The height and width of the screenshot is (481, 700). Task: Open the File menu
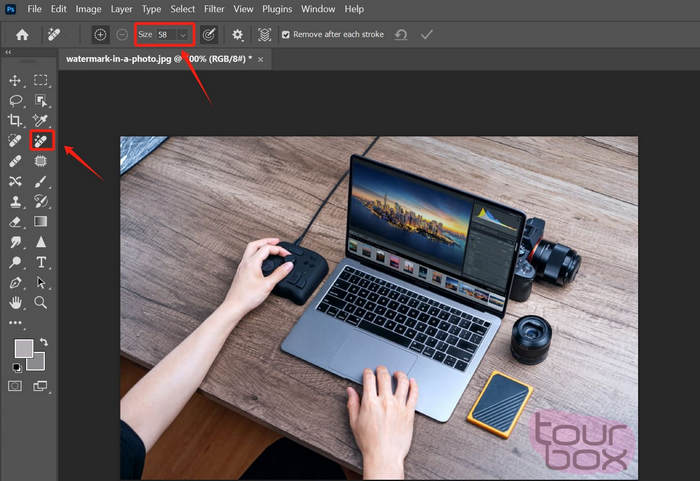click(x=34, y=9)
